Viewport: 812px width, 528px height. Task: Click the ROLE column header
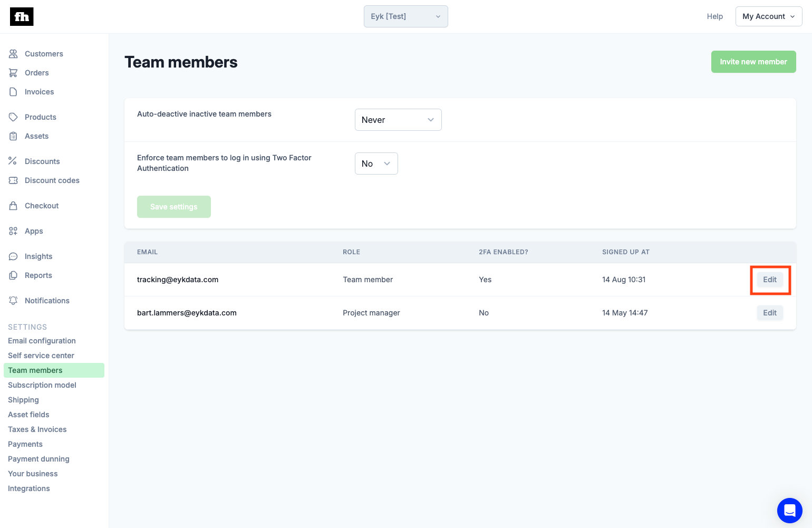352,252
